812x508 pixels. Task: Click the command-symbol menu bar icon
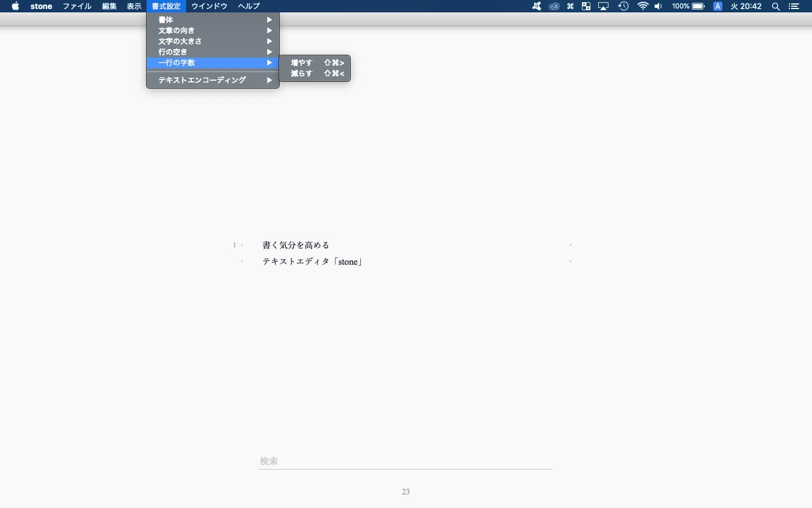click(x=570, y=6)
